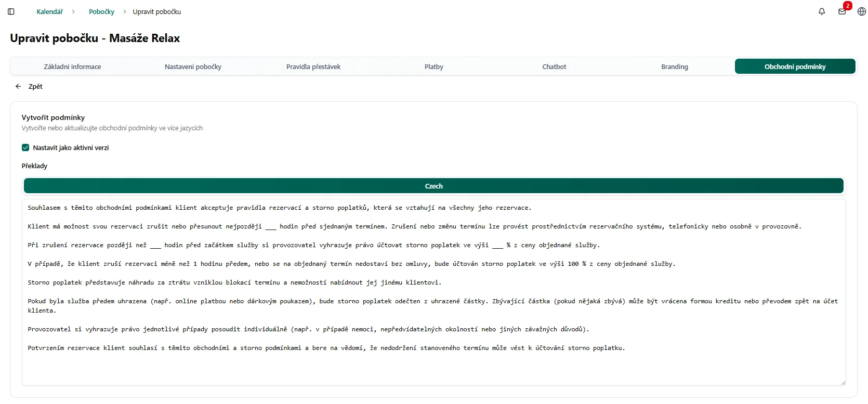The image size is (868, 404).
Task: Uncheck 'Nastavit jako aktivní verzi' checkbox
Action: point(25,147)
